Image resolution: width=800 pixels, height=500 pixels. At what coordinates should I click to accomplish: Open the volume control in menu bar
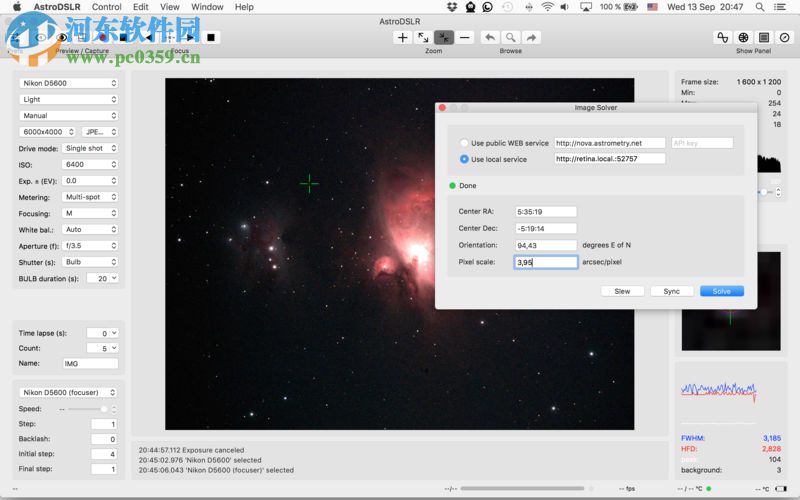[x=564, y=7]
